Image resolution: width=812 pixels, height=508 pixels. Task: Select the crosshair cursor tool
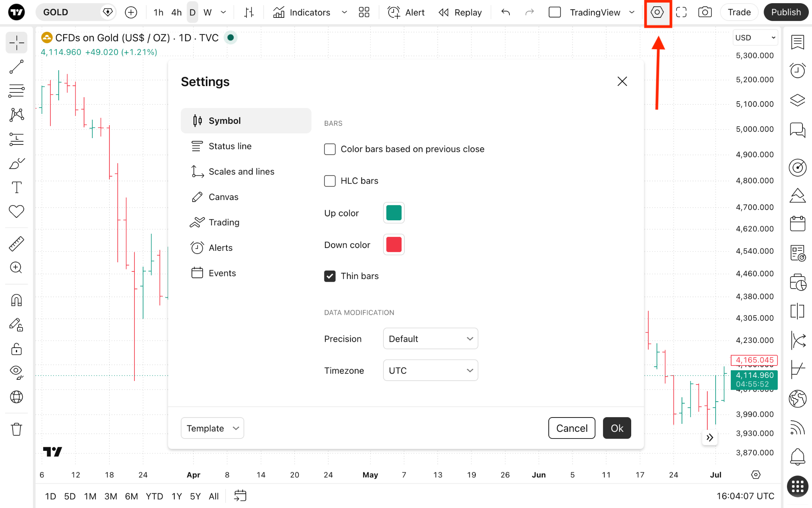pyautogui.click(x=17, y=42)
